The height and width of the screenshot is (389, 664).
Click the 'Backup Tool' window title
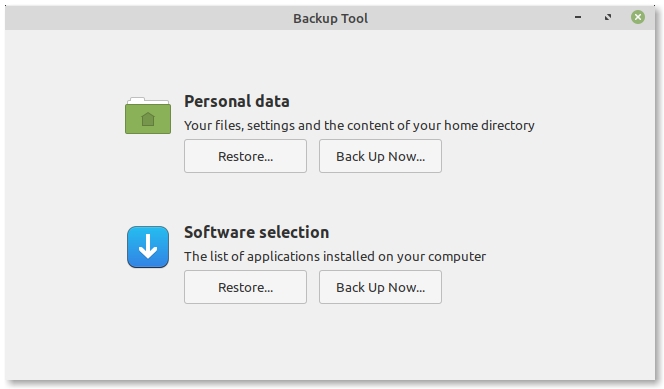(331, 19)
